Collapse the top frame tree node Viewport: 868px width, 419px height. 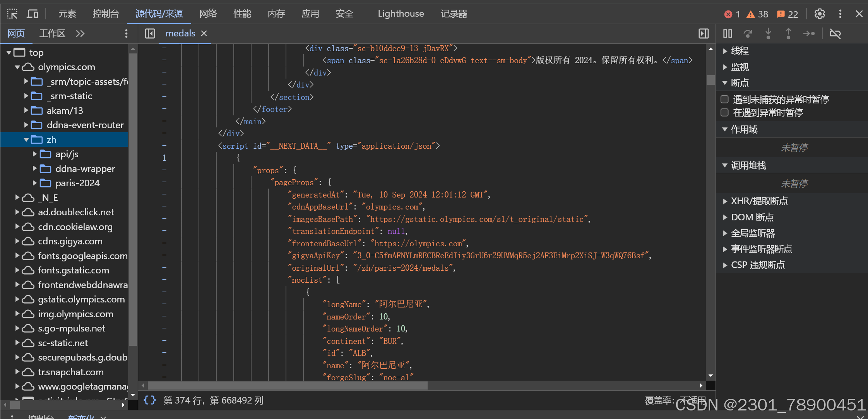tap(9, 53)
